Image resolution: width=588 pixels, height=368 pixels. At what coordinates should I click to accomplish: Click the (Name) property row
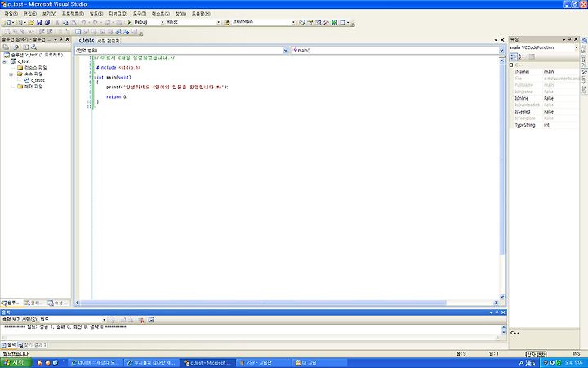546,72
